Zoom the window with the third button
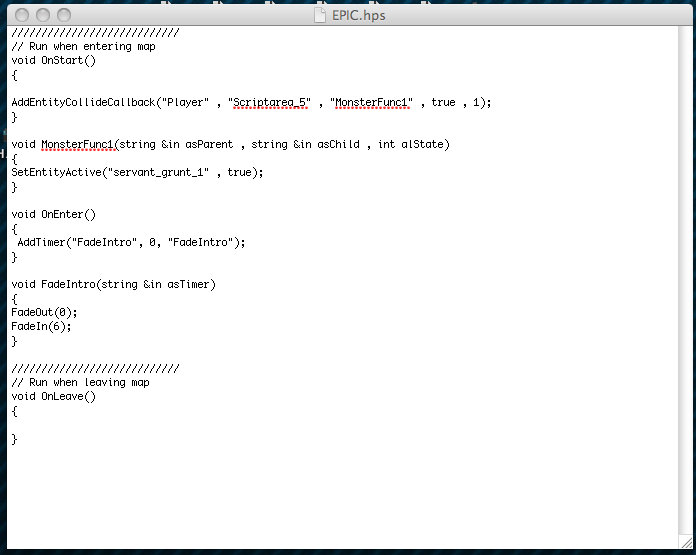Screen dimensions: 696x555 [64, 15]
